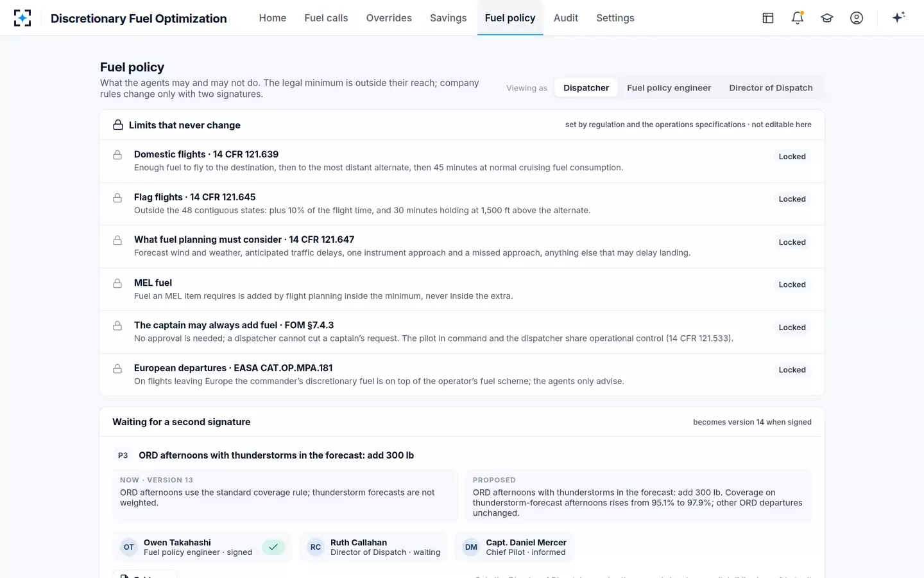
Task: Click lock icon on fuel planning must consider row
Action: point(117,240)
